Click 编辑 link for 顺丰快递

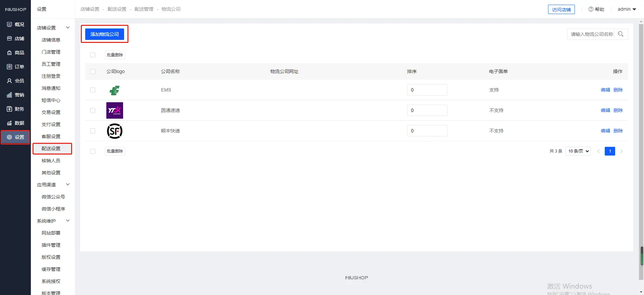tap(605, 131)
